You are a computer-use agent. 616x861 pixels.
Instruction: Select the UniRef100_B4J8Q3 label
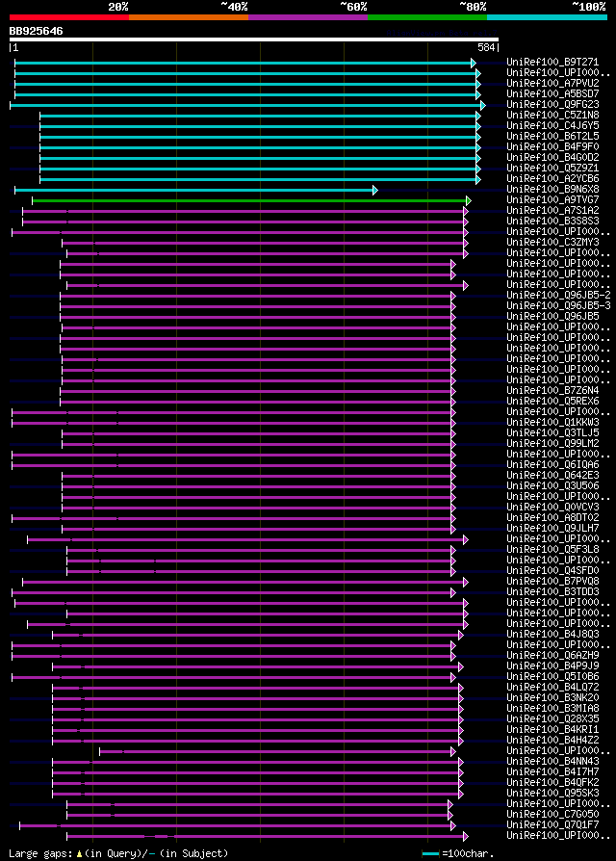(x=552, y=634)
